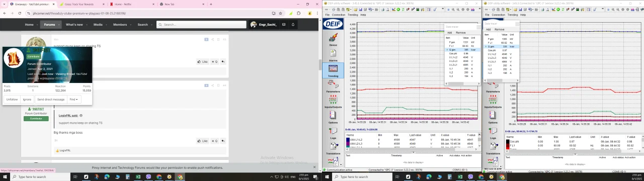Open Logs in right DEIF window sidebar

point(492,133)
